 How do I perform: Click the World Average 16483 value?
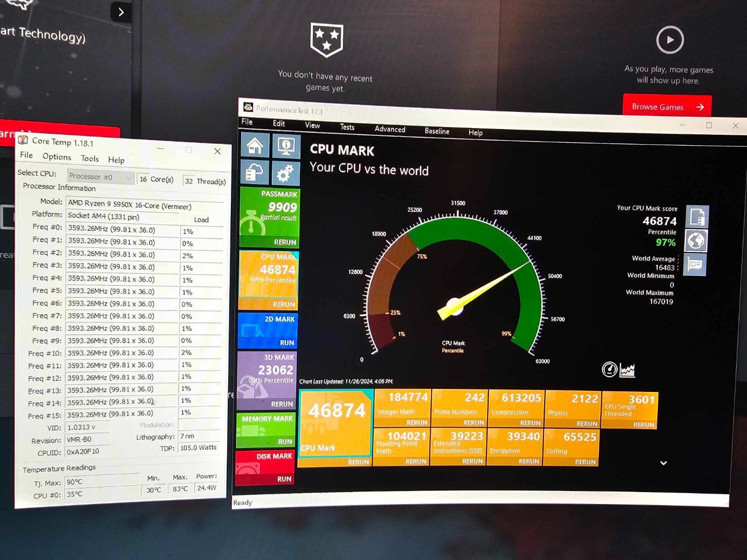click(665, 268)
